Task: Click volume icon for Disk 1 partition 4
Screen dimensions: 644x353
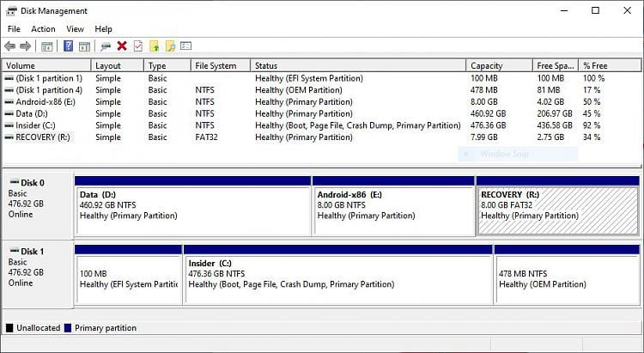Action: (9, 90)
